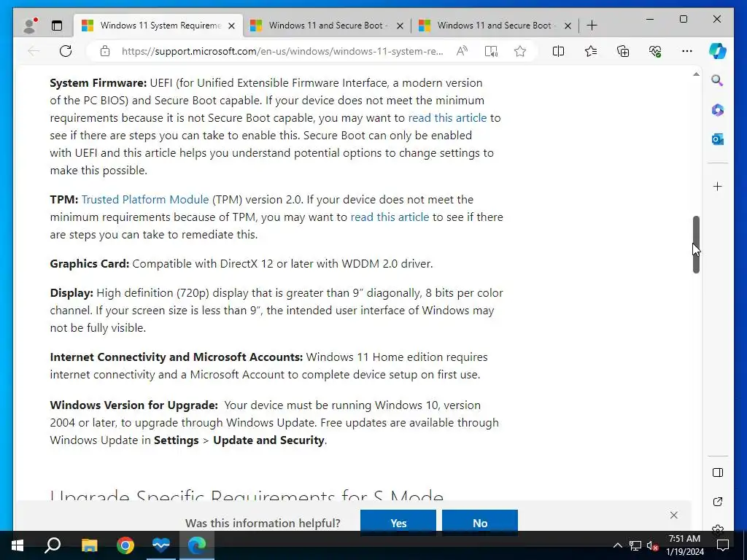Launch Google Chrome from taskbar
Image resolution: width=747 pixels, height=560 pixels.
[125, 545]
